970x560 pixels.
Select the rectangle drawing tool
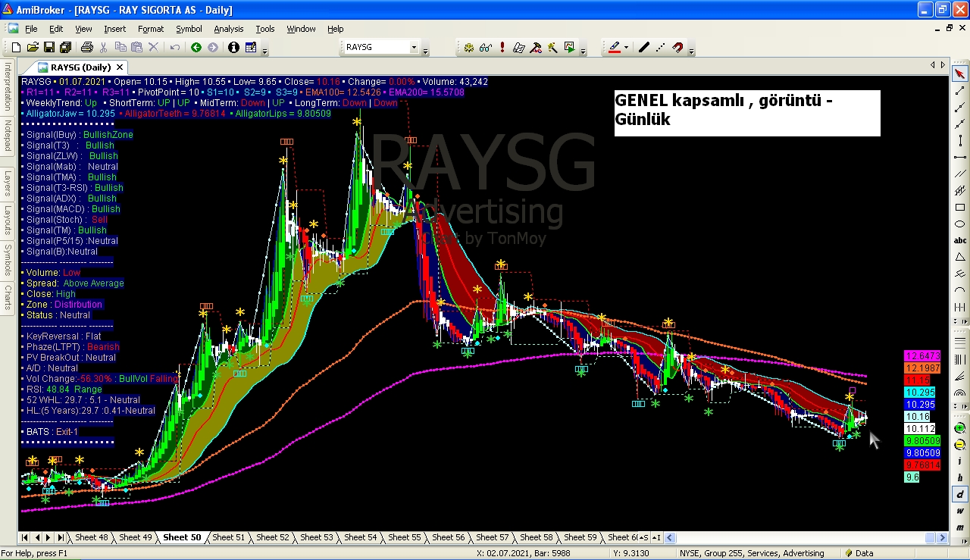(x=960, y=207)
